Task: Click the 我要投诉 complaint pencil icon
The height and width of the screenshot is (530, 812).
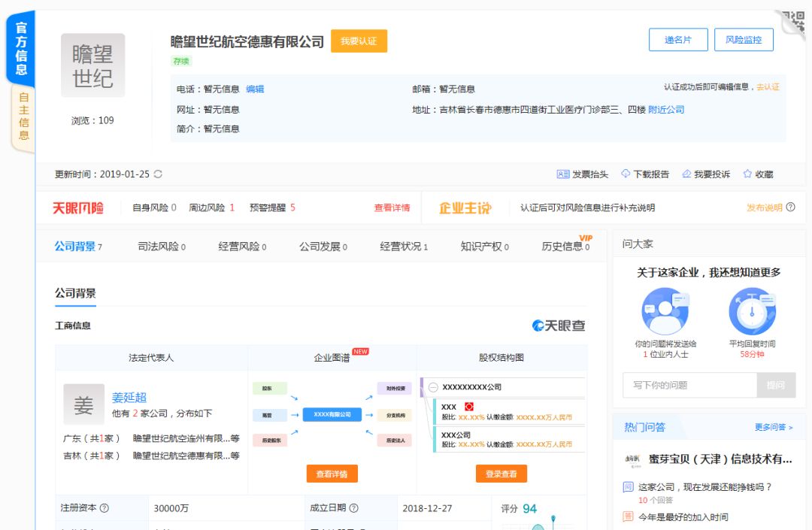Action: click(x=685, y=174)
